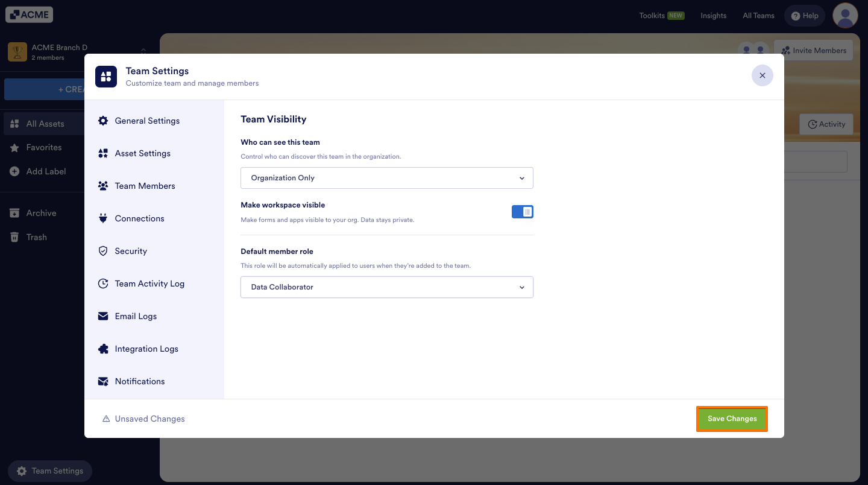The image size is (868, 485).
Task: Click the team member avatars beside Invite Members
Action: pos(753,51)
